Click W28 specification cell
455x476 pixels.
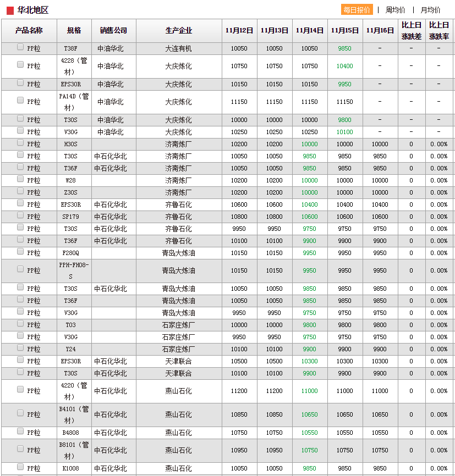(x=74, y=180)
